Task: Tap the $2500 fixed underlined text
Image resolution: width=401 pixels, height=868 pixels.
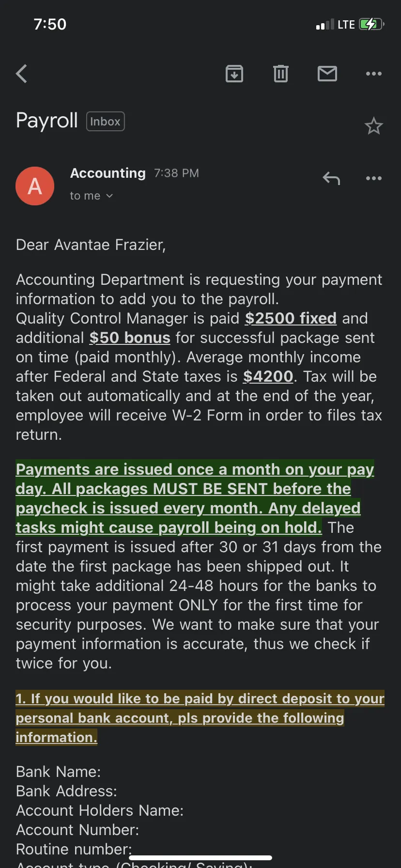Action: (291, 318)
